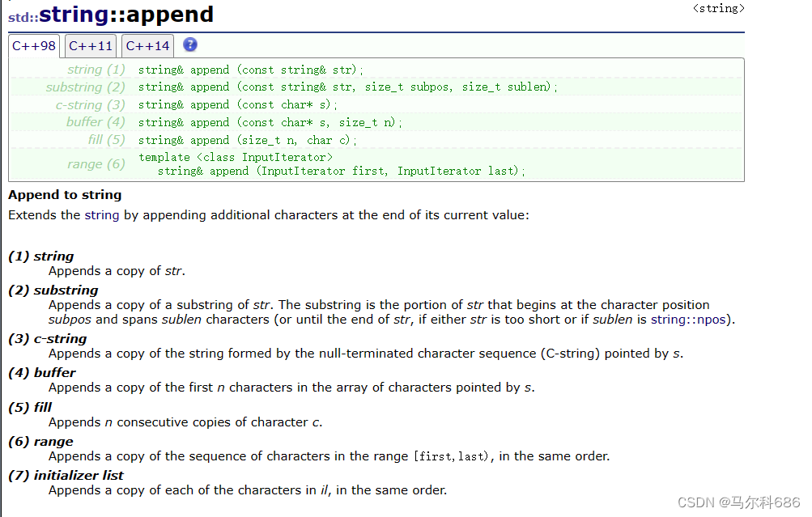
Task: Click the signature with subpos and sublen
Action: tap(347, 87)
